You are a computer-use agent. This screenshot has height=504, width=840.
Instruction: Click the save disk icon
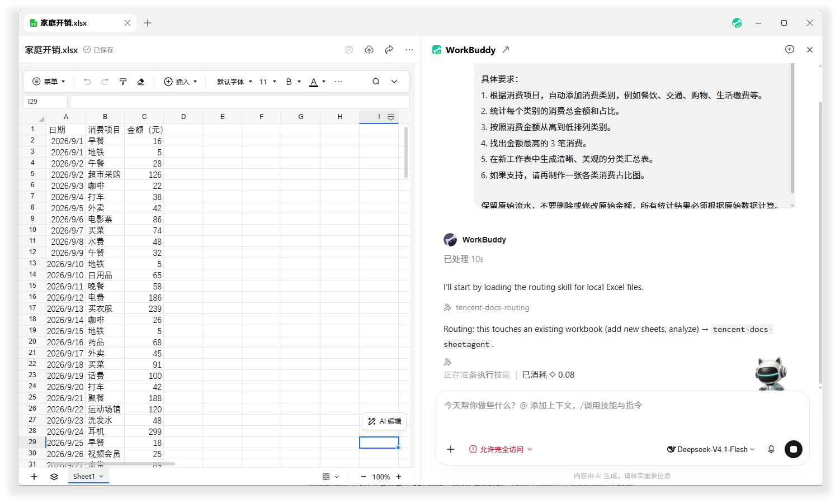click(x=349, y=50)
